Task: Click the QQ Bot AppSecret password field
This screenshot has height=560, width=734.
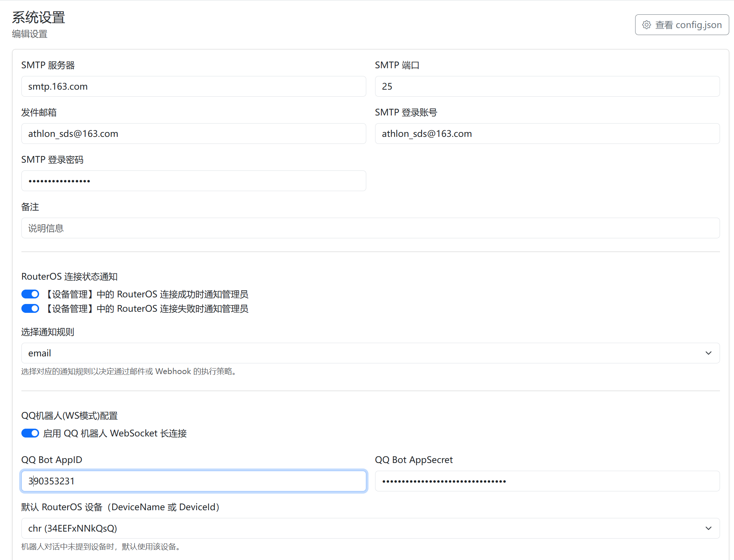Action: (x=547, y=481)
